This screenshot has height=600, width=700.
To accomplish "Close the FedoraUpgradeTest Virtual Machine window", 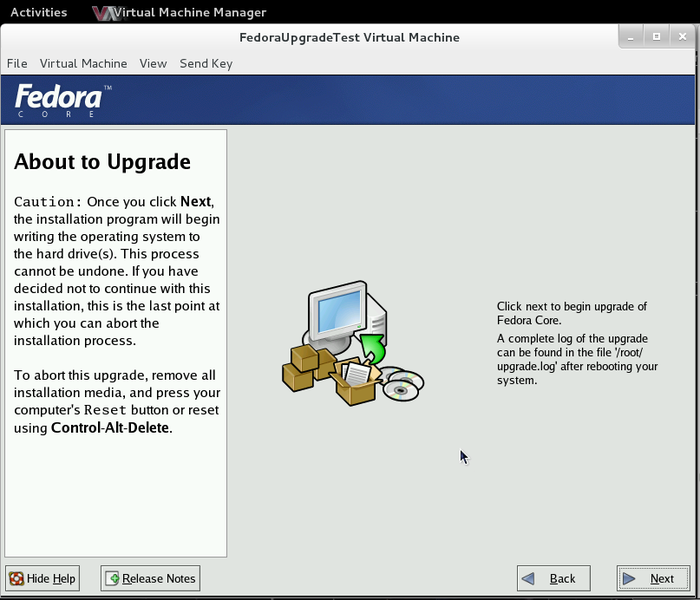I will click(x=681, y=36).
